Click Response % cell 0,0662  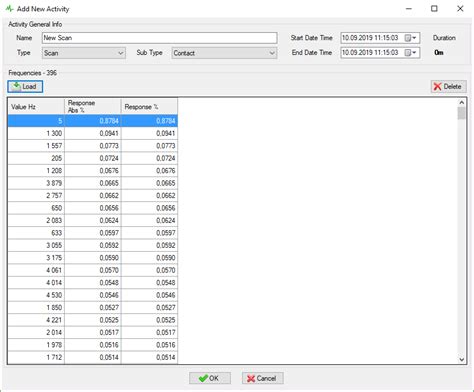pos(149,195)
